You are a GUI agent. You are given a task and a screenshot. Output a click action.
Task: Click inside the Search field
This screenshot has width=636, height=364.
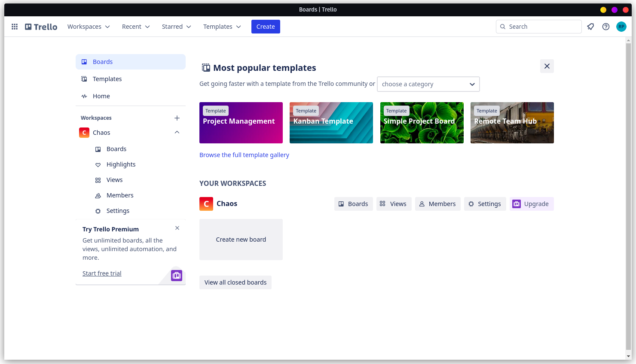[538, 26]
